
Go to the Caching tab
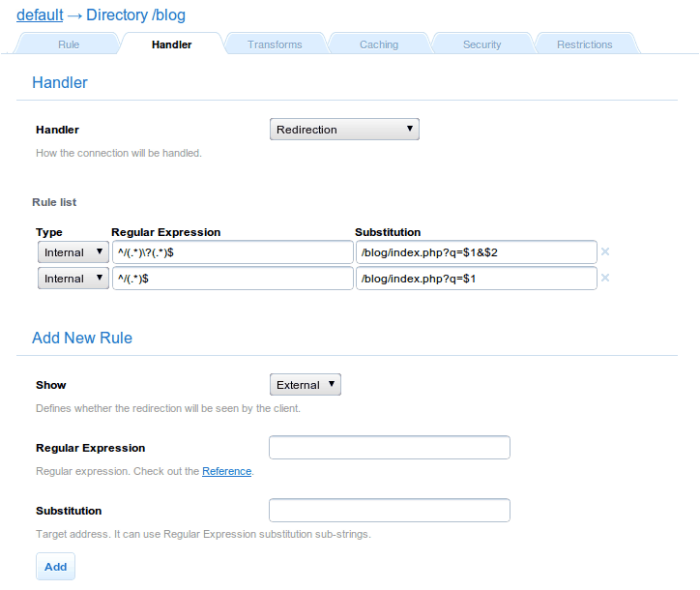tap(378, 44)
